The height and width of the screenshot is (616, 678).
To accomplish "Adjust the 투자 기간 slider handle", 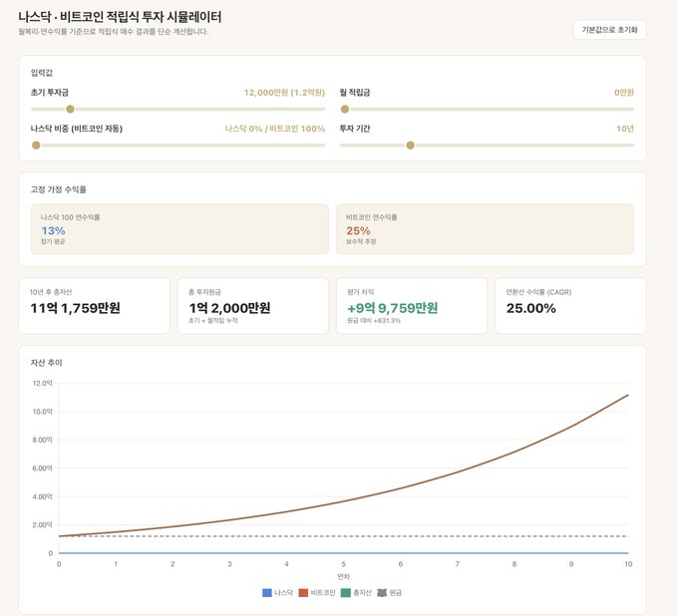I will point(411,146).
